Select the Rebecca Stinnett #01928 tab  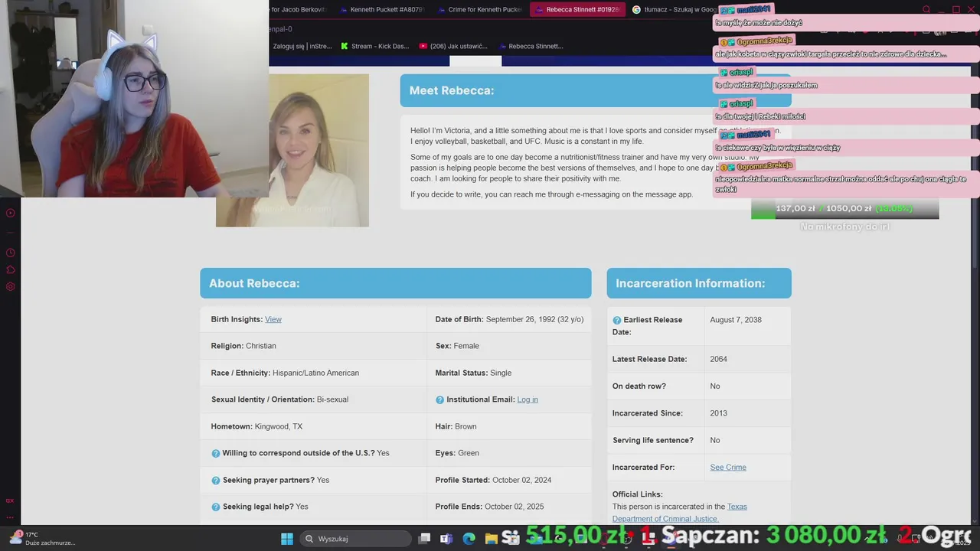(x=577, y=10)
